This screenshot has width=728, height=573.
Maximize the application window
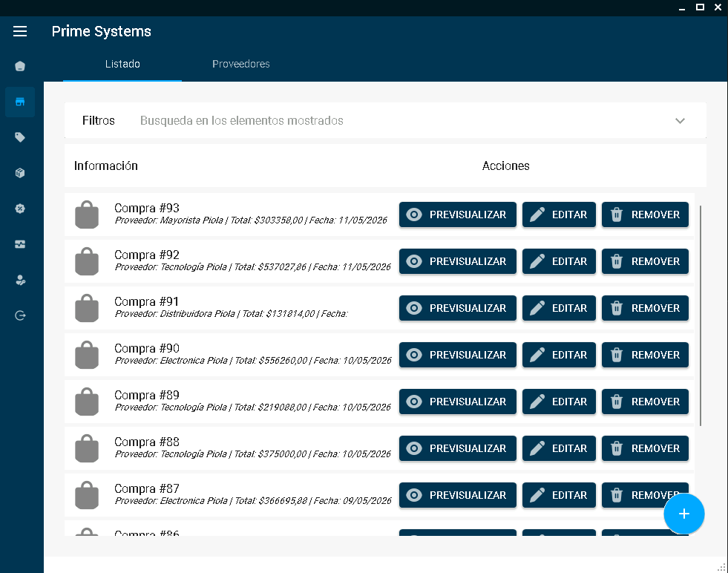click(x=700, y=7)
